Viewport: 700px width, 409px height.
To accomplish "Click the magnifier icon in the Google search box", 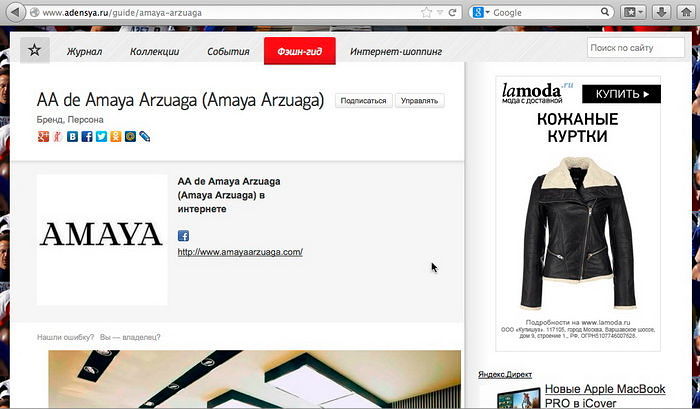I will pyautogui.click(x=604, y=12).
